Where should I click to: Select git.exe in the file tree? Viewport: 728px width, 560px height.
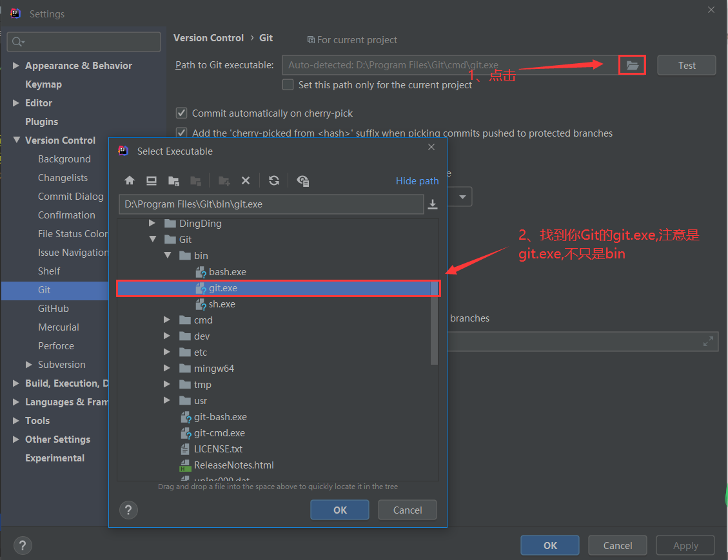278,288
